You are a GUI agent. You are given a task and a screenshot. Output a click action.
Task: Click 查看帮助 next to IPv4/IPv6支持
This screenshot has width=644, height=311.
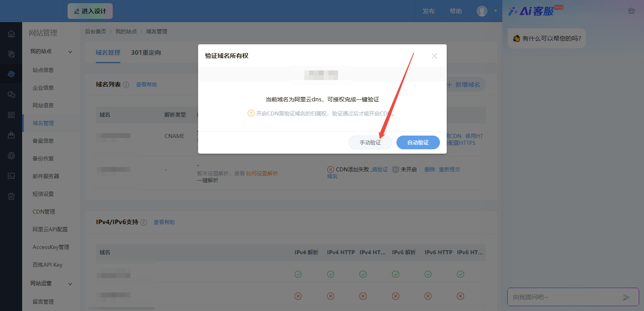click(x=164, y=222)
